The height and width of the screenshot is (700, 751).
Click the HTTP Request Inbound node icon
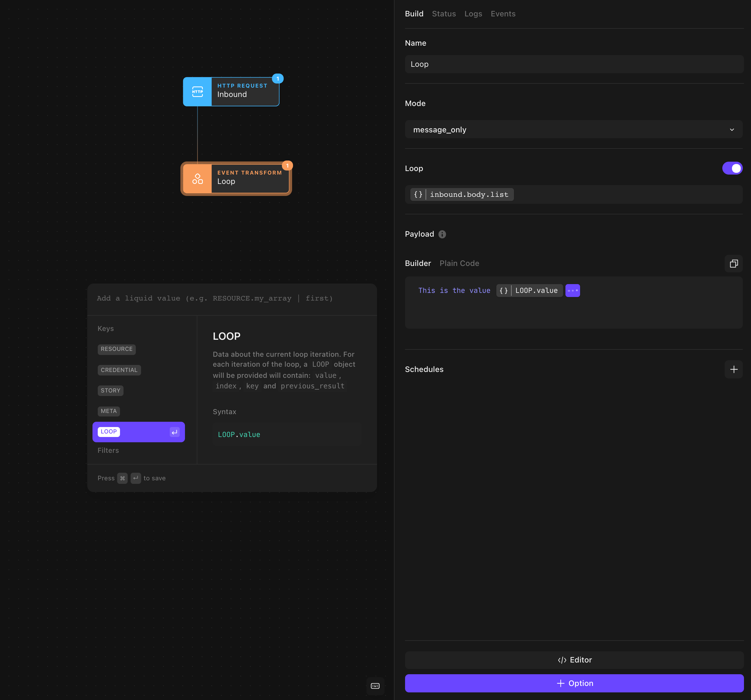[x=197, y=91]
